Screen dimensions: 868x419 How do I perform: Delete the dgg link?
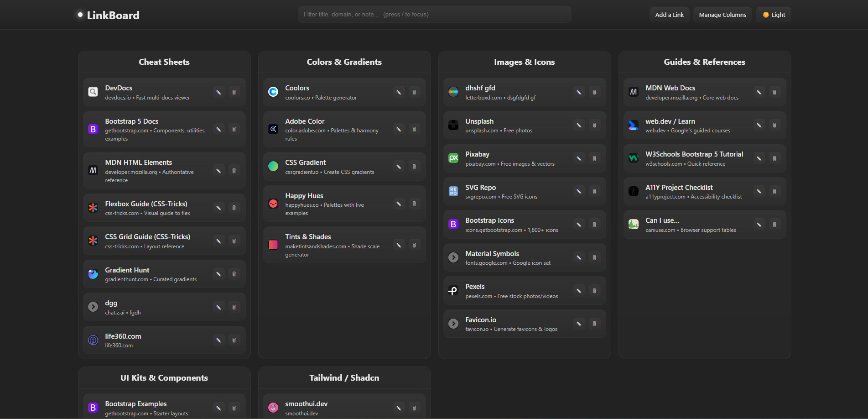pos(234,307)
